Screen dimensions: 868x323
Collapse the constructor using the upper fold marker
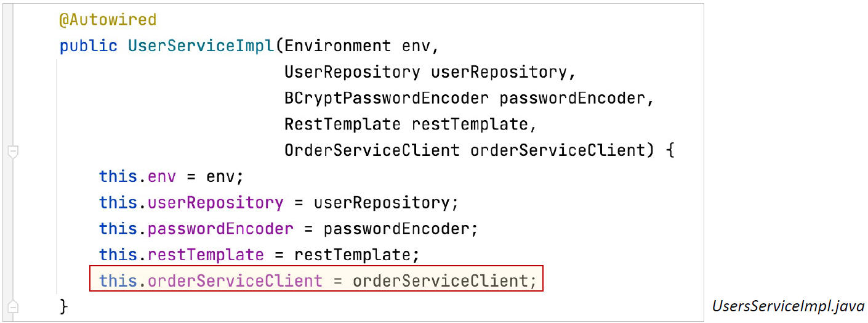point(13,152)
